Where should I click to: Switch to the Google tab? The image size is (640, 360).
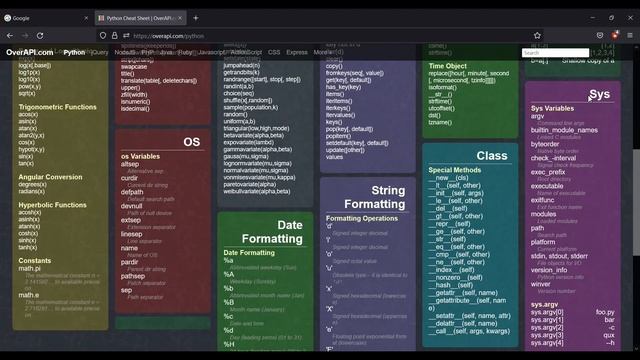tap(45, 18)
